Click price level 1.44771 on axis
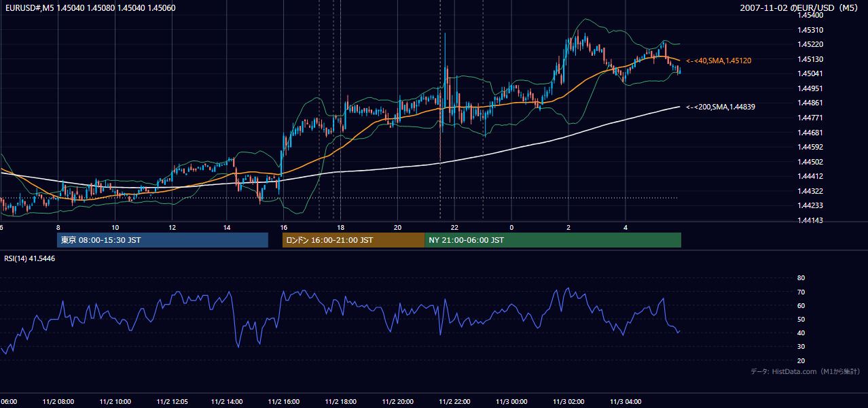Image resolution: width=868 pixels, height=408 pixels. (810, 118)
